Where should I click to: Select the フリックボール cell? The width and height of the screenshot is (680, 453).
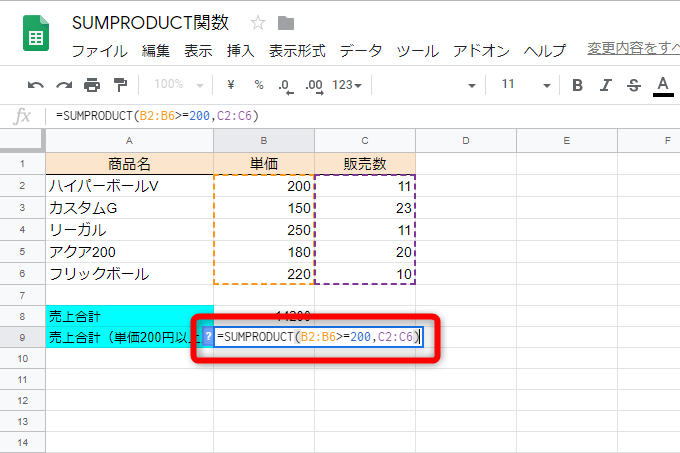[x=129, y=274]
